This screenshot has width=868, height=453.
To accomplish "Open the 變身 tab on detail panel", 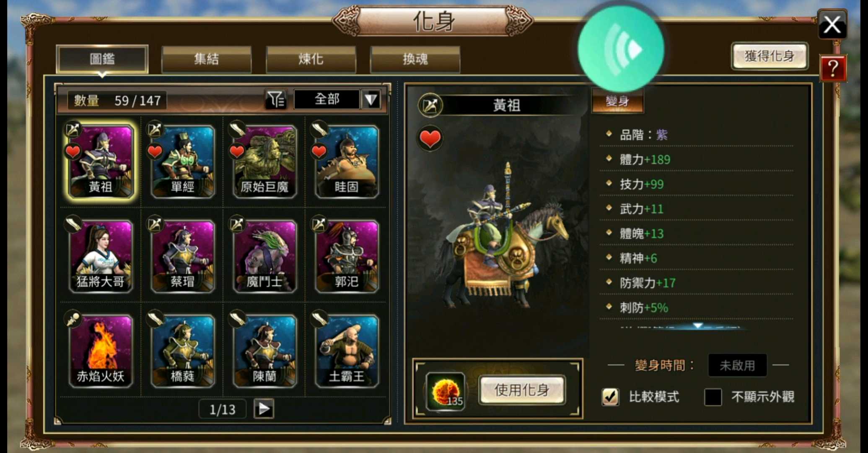I will point(617,101).
